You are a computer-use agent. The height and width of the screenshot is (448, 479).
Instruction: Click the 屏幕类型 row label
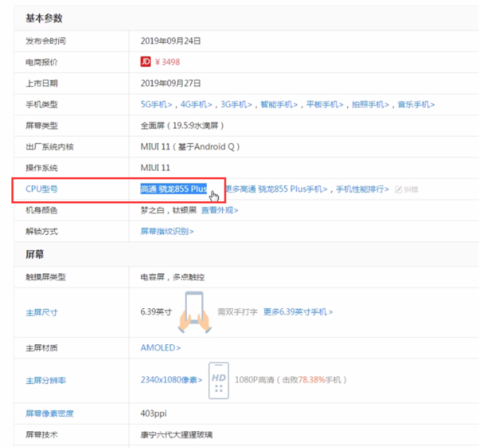tap(42, 125)
